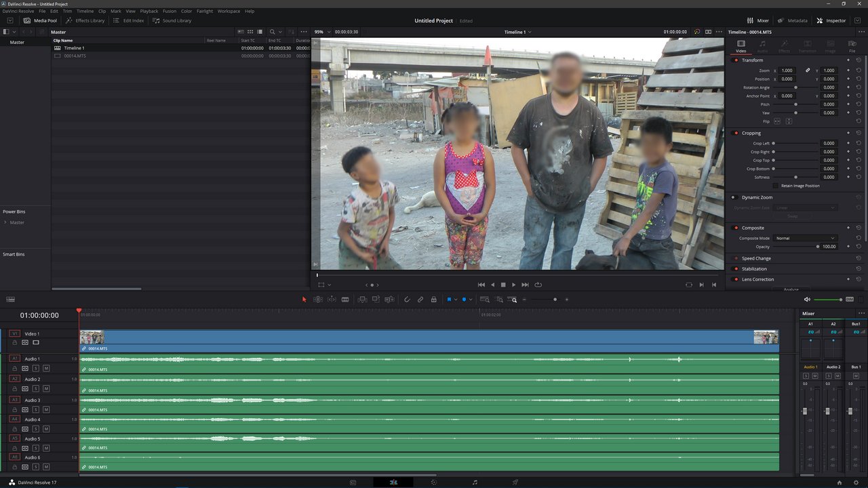Click the Zoom link chain icon in Inspector
This screenshot has width=868, height=488.
[808, 70]
